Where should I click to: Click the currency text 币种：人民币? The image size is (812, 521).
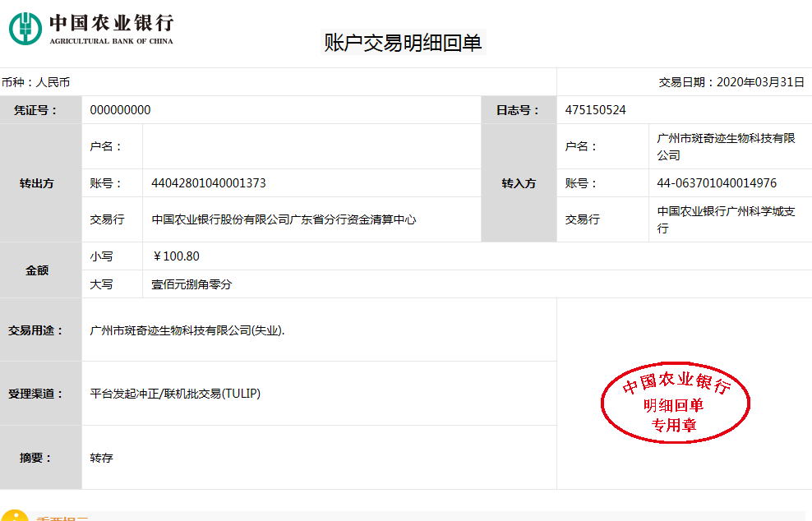click(x=35, y=82)
